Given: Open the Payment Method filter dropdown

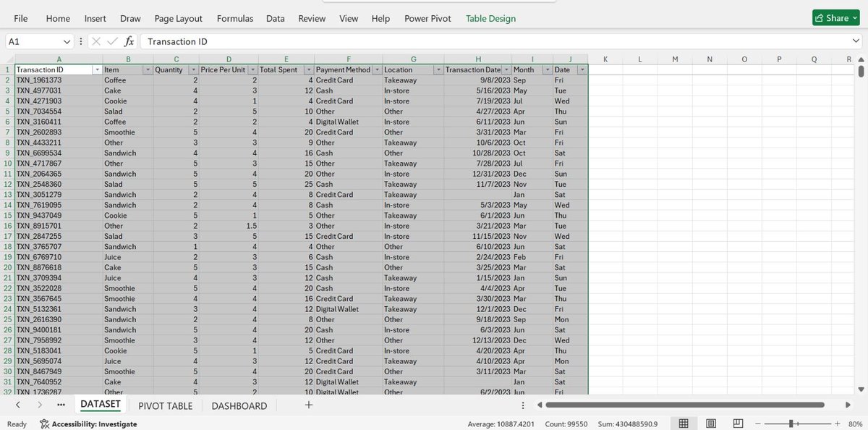Looking at the screenshot, I should 377,69.
